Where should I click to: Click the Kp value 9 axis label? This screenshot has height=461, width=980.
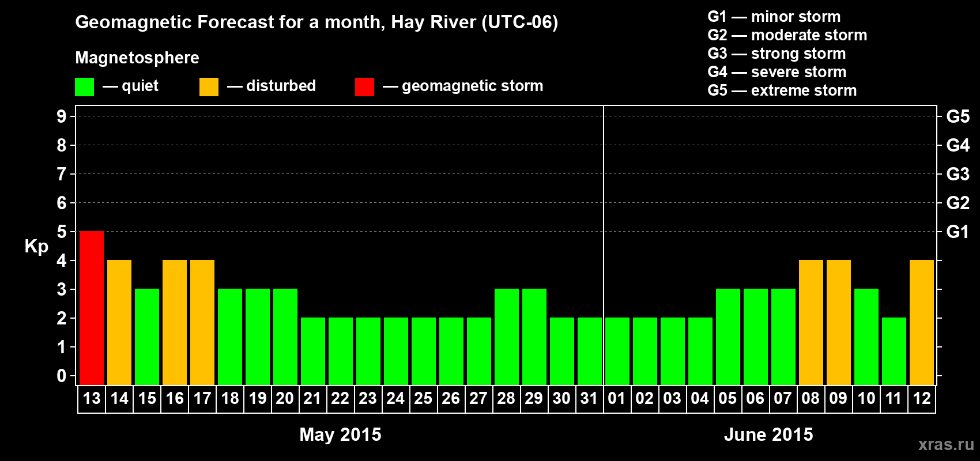click(x=62, y=116)
